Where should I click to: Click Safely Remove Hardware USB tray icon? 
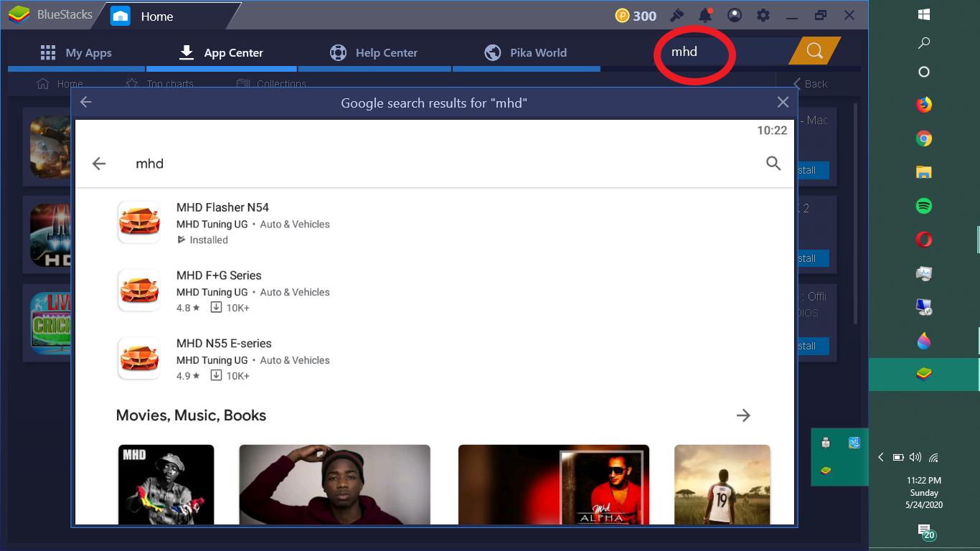(826, 443)
